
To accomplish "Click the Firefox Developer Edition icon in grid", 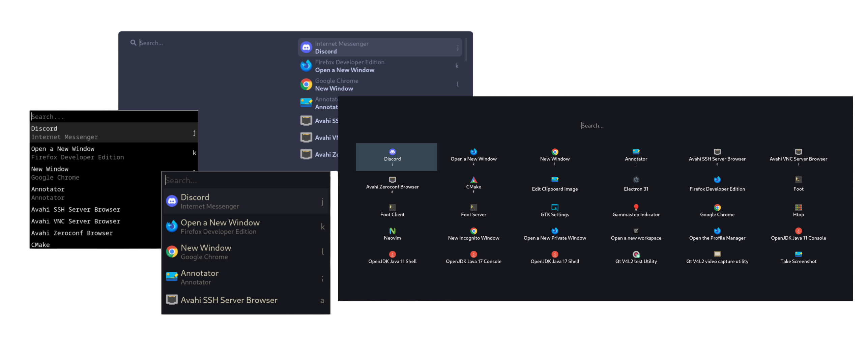I will point(717,180).
